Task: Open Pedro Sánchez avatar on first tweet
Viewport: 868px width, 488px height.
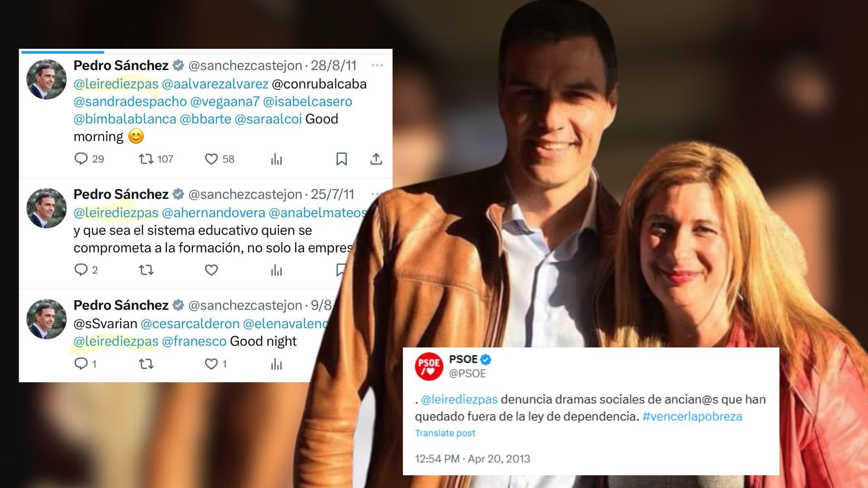Action: click(47, 80)
